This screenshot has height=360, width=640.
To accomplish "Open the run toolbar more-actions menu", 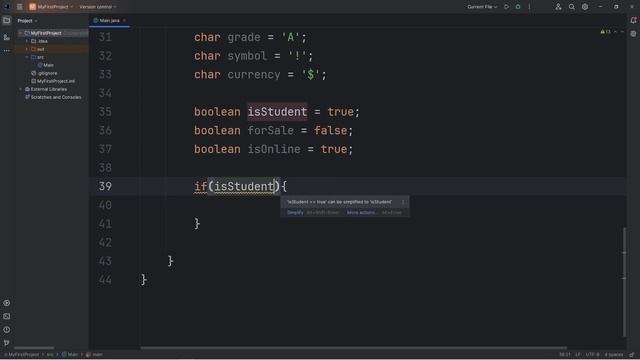I will [x=529, y=7].
